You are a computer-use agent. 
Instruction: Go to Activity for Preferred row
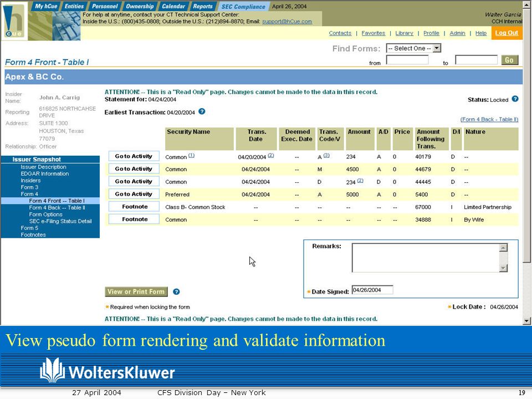tap(134, 194)
